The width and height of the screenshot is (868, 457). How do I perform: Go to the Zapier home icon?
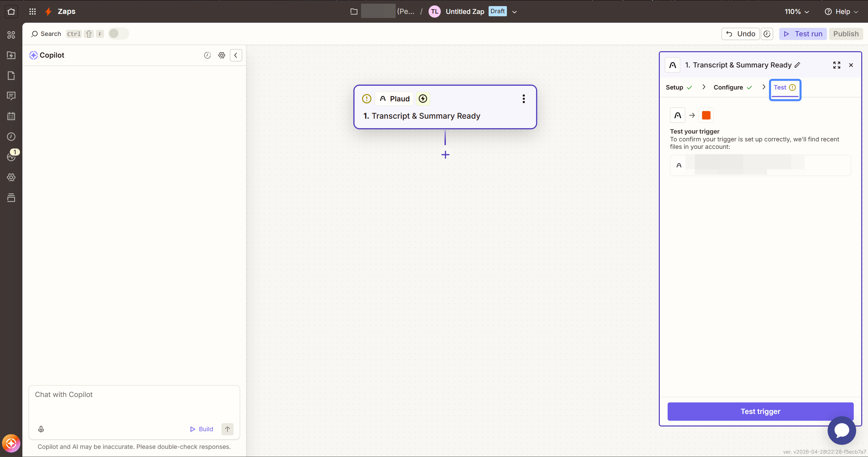11,12
